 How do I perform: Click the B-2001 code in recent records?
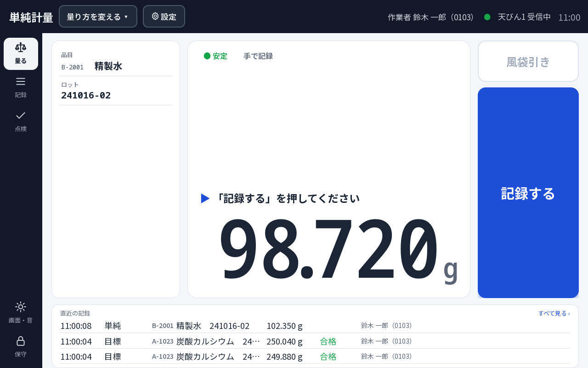coord(163,326)
